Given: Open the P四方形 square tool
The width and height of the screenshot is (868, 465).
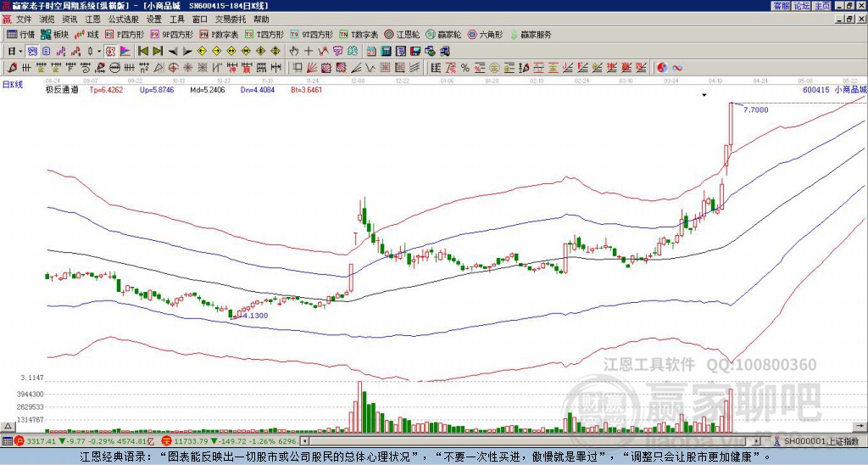Looking at the screenshot, I should 125,34.
